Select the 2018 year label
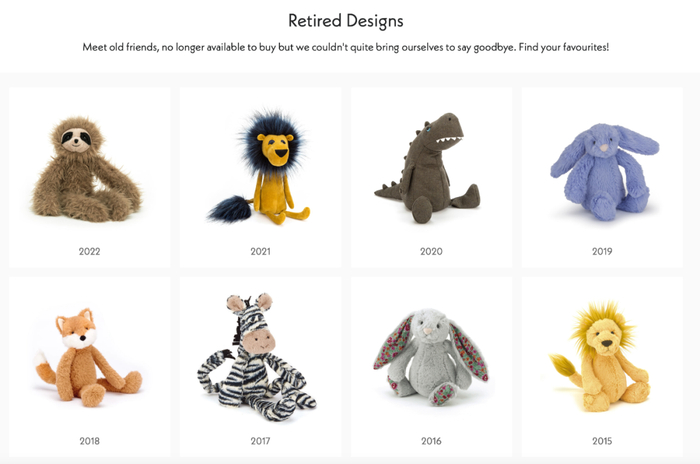This screenshot has width=700, height=464. [x=89, y=441]
